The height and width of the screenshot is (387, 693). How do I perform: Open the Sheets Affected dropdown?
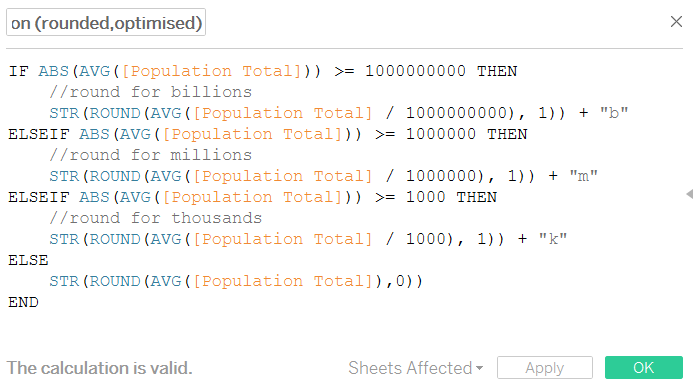[415, 368]
